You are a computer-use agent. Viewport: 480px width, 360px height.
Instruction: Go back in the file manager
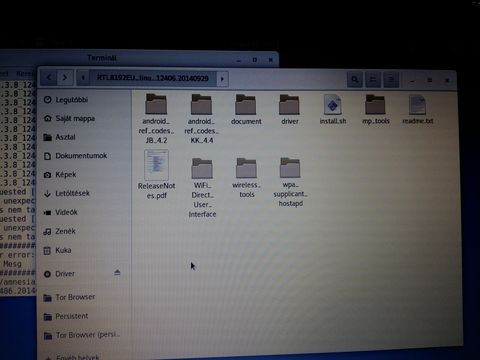[x=49, y=78]
